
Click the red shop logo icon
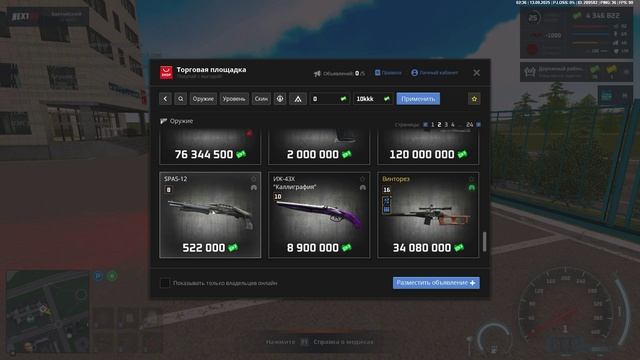click(x=166, y=73)
